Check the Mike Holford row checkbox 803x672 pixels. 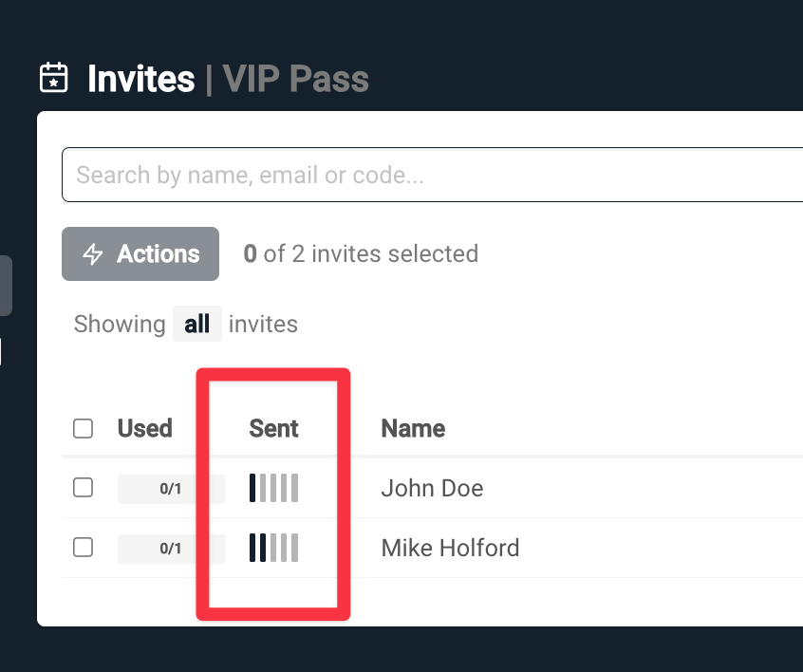click(84, 548)
